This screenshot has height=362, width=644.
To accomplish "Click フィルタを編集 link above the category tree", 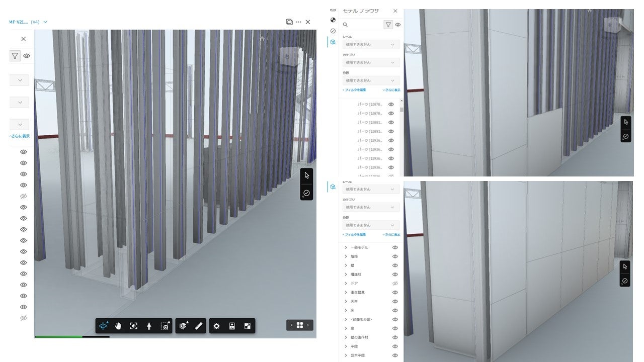I will [x=354, y=235].
